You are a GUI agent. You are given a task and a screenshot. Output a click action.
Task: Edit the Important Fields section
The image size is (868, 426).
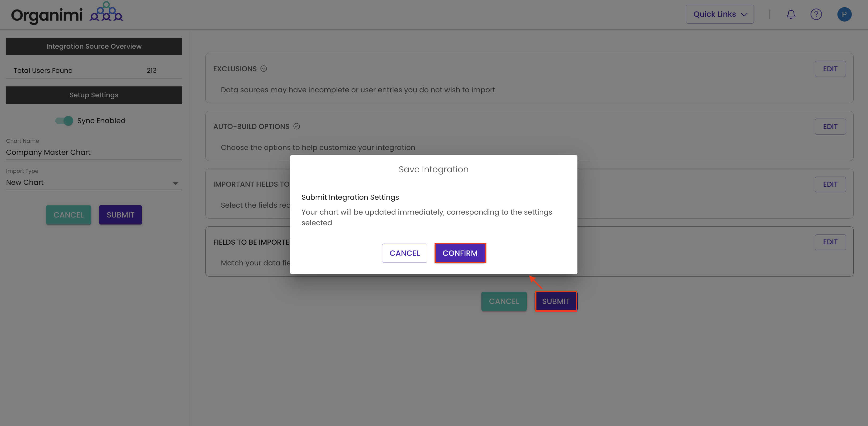coord(830,184)
